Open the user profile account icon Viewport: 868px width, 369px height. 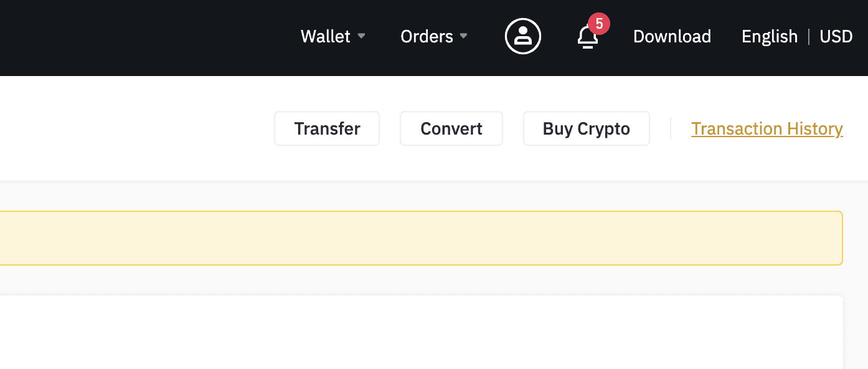522,36
